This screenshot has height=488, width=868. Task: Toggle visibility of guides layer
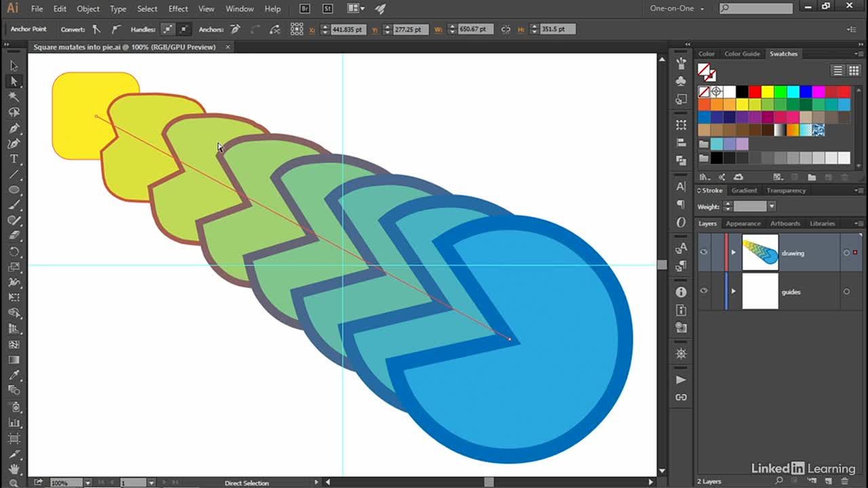[704, 291]
